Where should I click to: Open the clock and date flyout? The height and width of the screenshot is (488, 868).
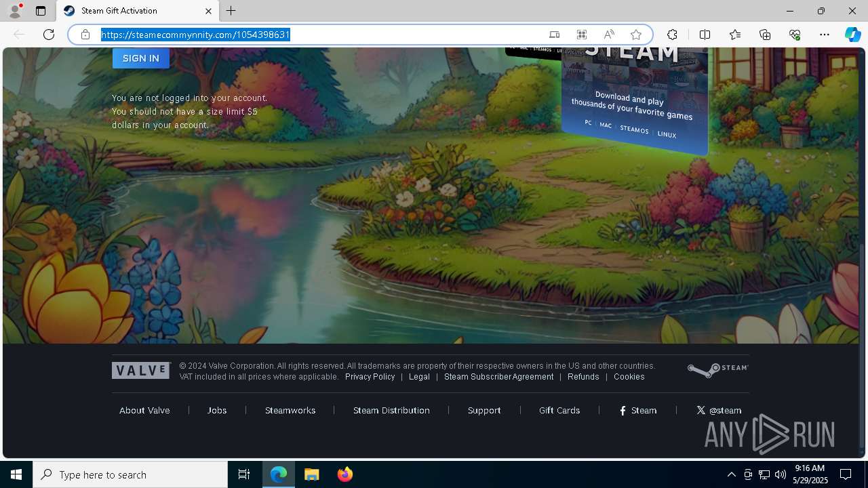pos(810,474)
